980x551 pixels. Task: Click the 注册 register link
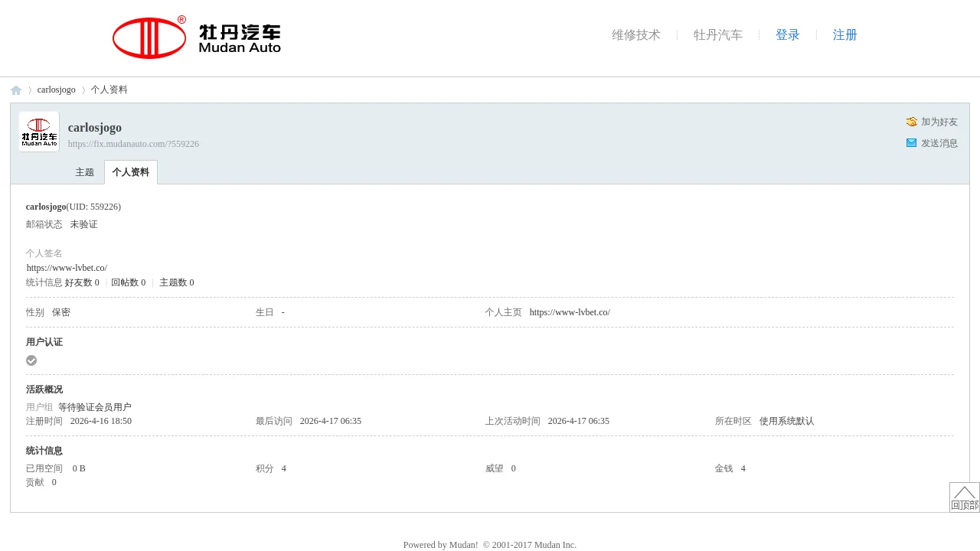tap(844, 35)
